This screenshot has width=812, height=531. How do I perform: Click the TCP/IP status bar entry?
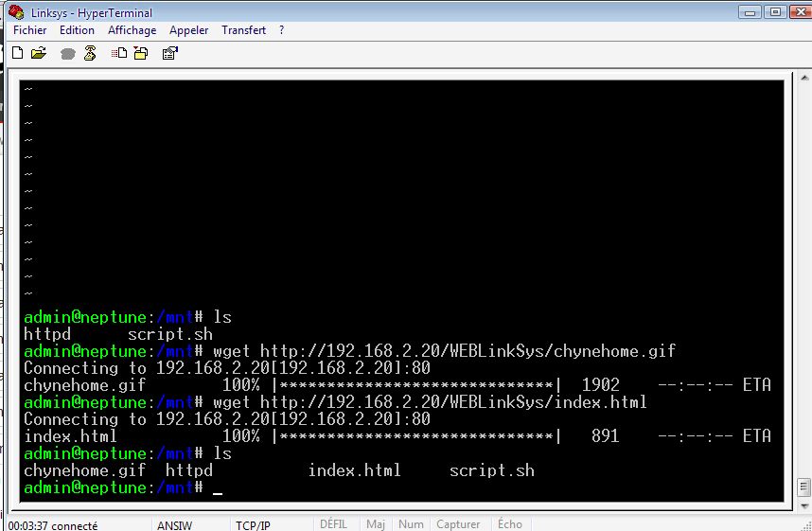253,525
